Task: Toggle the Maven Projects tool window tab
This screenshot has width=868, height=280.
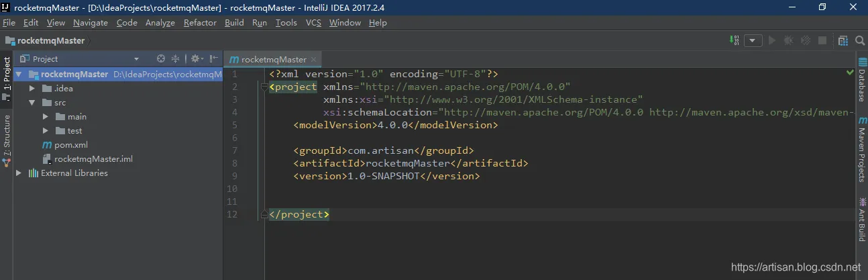Action: (x=862, y=149)
